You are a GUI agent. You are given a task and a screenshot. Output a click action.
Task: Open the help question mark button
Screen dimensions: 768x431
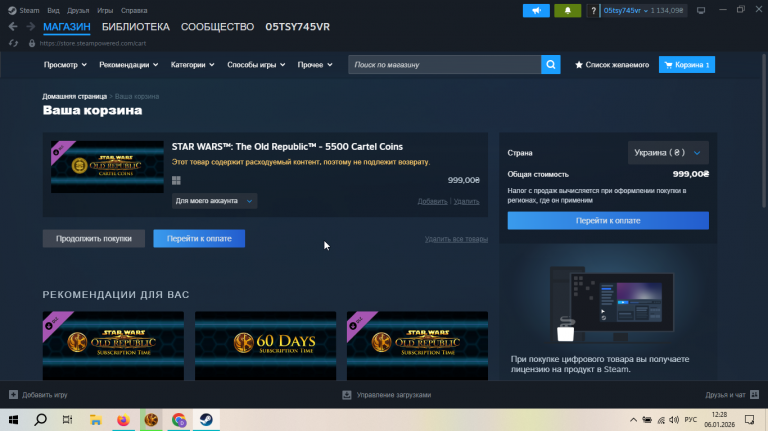[x=593, y=10]
